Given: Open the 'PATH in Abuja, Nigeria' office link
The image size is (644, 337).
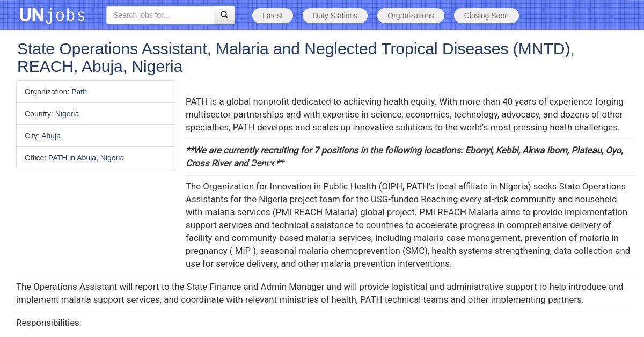Looking at the screenshot, I should click(86, 158).
